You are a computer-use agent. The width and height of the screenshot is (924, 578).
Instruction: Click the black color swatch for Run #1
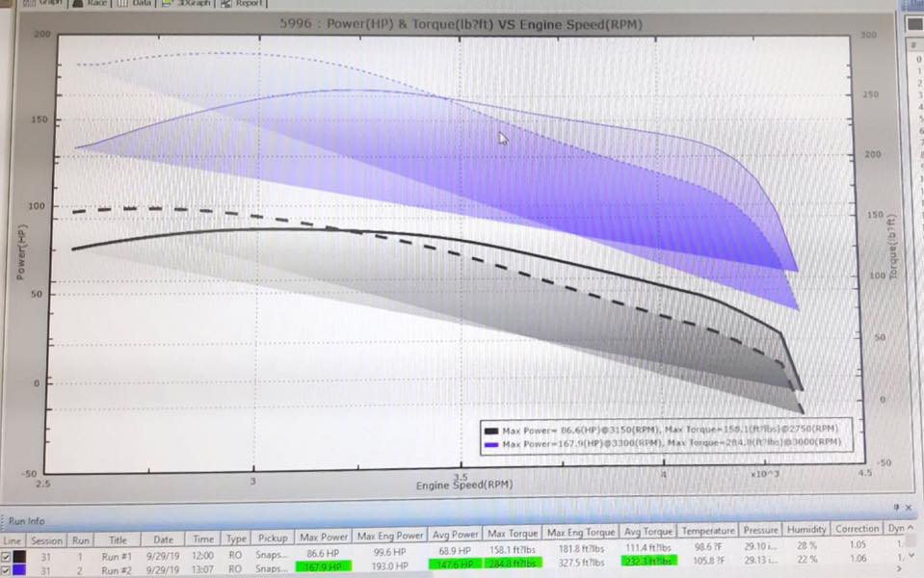(19, 556)
